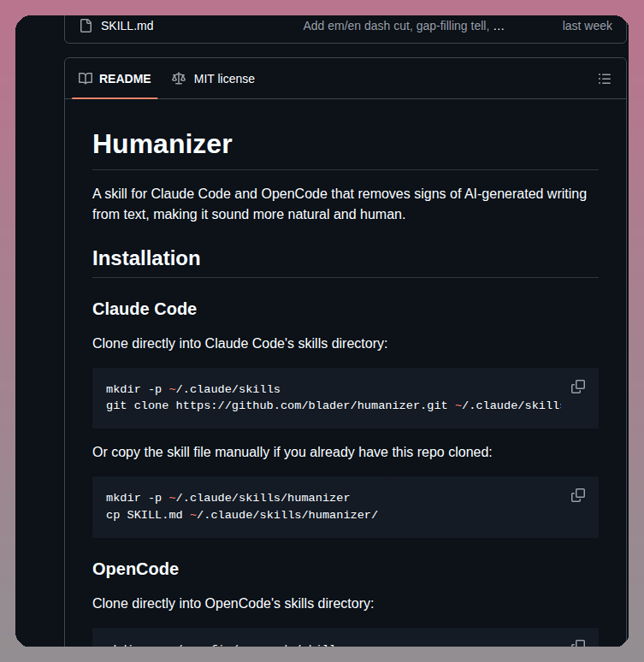Open the SKILL.md file link
The height and width of the screenshot is (662, 644).
tap(127, 26)
